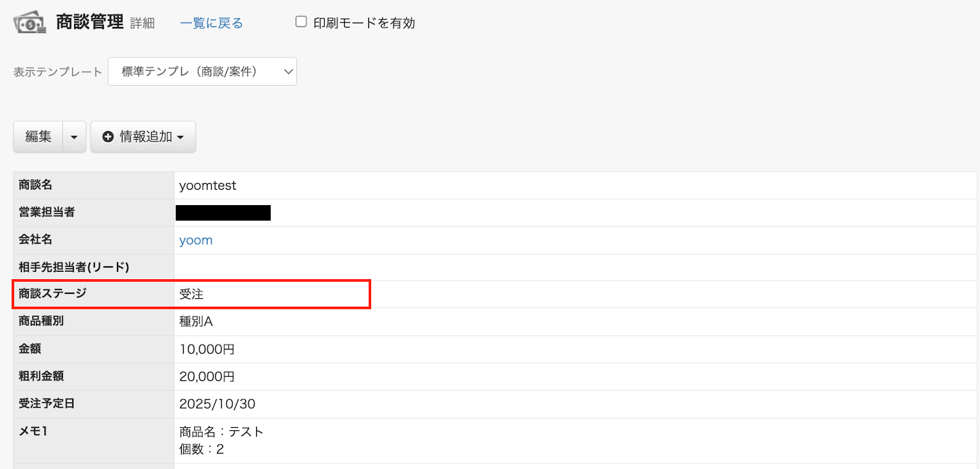Viewport: 980px width, 469px height.
Task: Click the 商品種別 value 種別A
Action: point(195,321)
